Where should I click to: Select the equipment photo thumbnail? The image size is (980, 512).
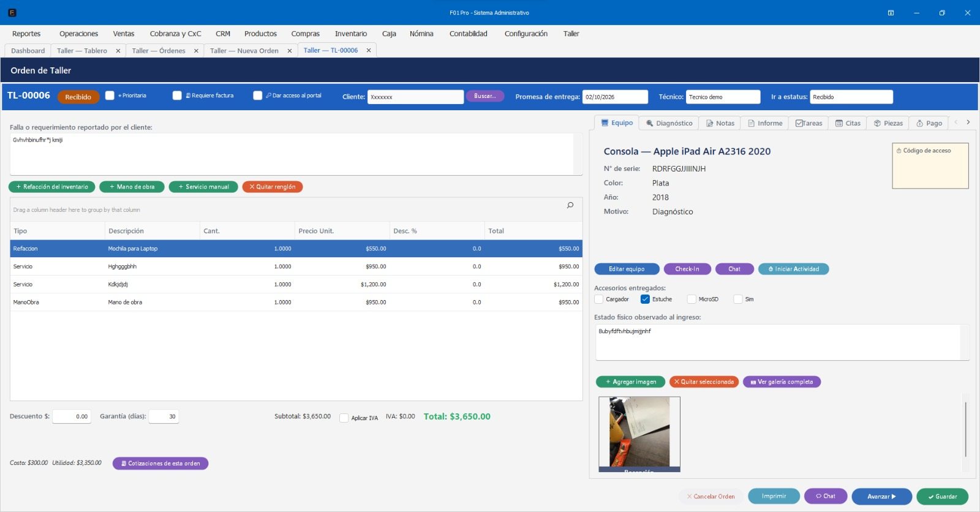pos(639,434)
